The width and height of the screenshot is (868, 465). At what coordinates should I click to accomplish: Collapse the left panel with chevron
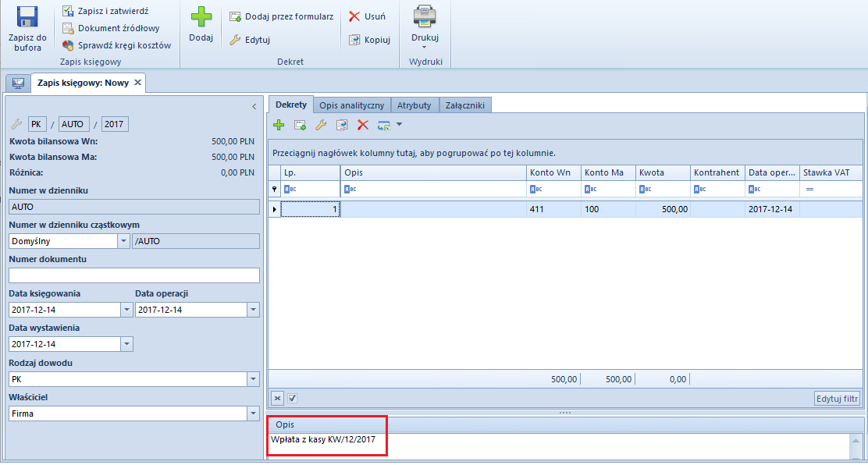coord(254,106)
